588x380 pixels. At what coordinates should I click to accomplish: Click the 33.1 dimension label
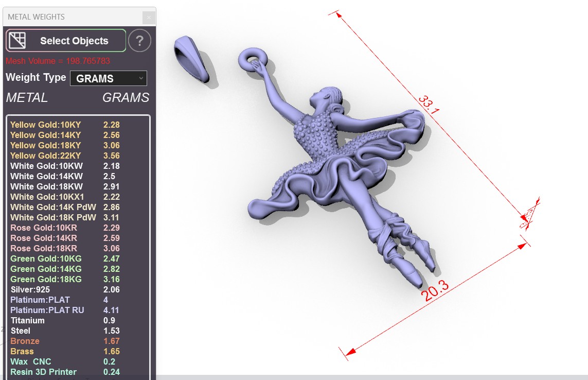pos(429,105)
